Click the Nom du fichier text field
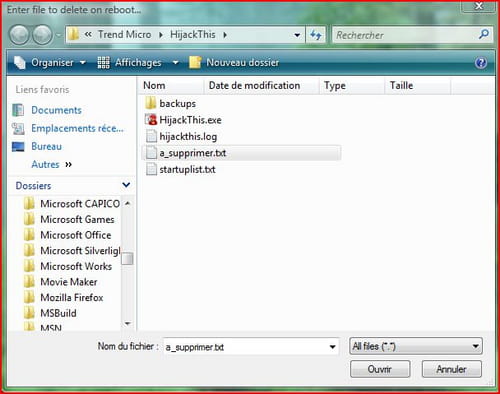 (x=245, y=347)
